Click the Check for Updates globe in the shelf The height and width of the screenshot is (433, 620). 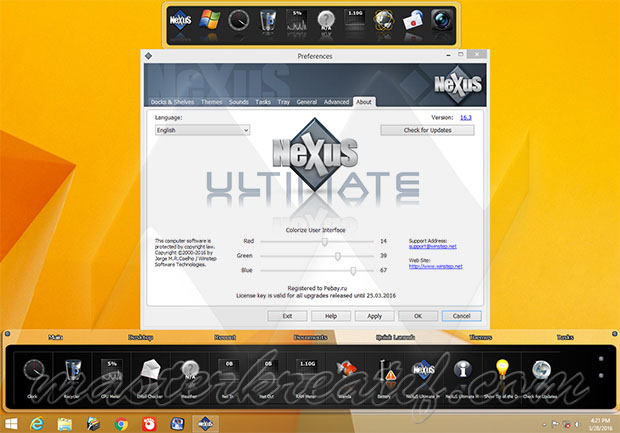(541, 369)
